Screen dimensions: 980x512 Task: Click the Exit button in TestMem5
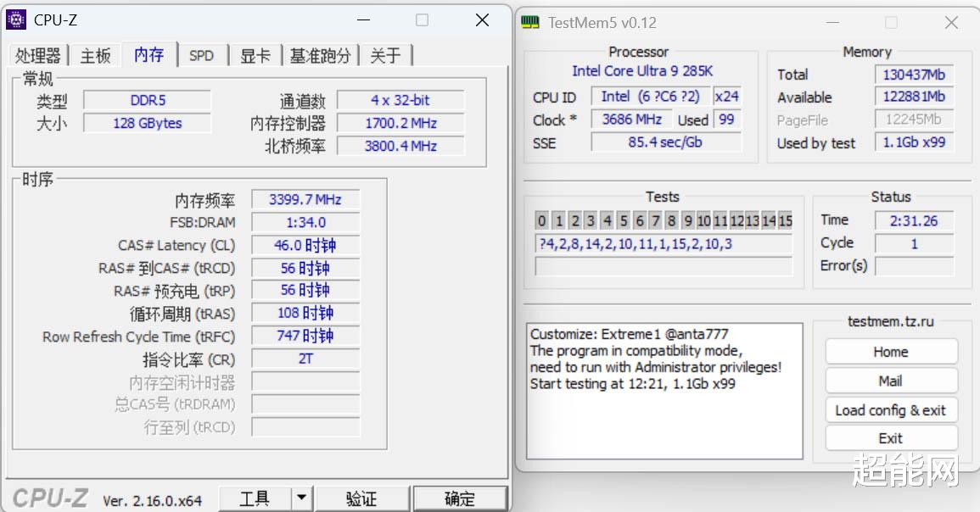891,437
